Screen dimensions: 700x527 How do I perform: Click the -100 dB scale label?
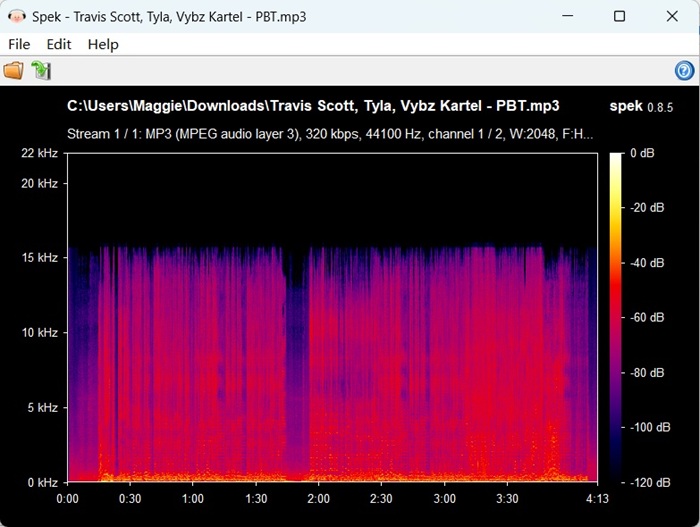coord(650,427)
